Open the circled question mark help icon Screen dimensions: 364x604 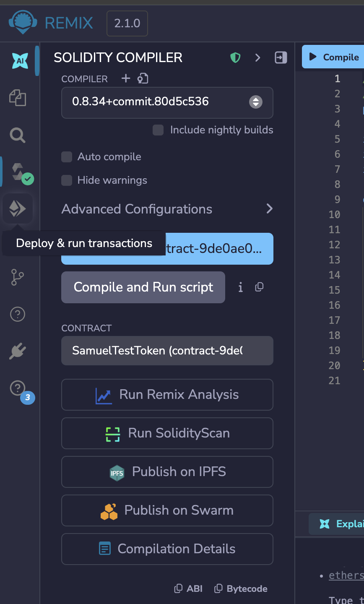pos(18,314)
